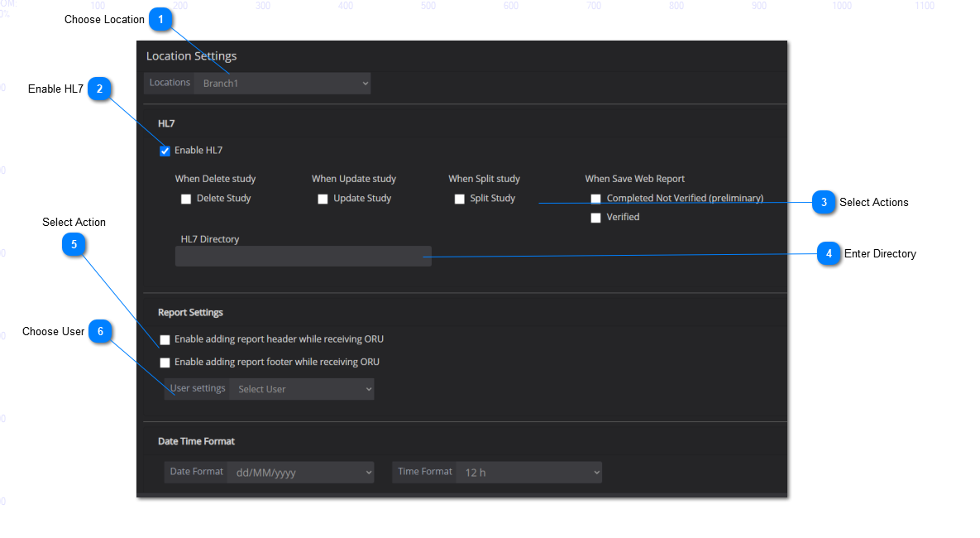Check Completed Not Verified (preliminary) option

coord(595,199)
